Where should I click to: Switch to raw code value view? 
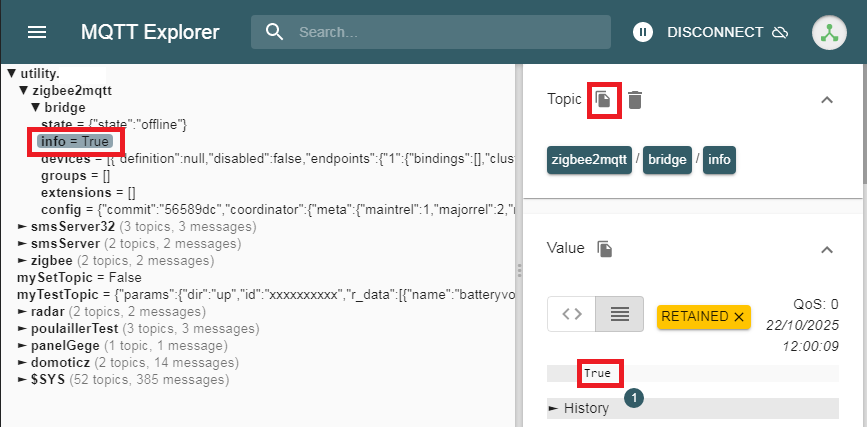point(571,314)
